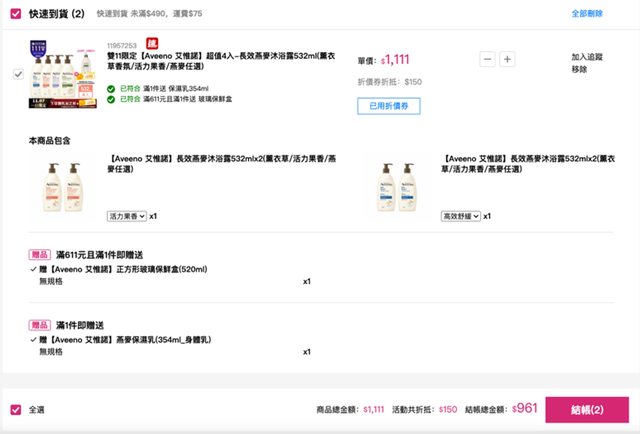
Task: Toggle the 快速到貨 group checkbox
Action: 15,14
